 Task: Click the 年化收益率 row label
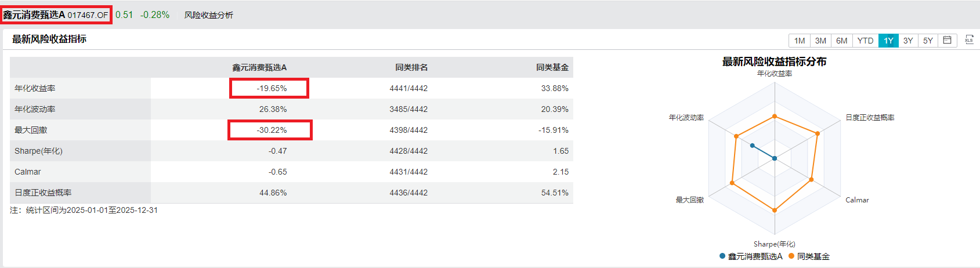tap(35, 88)
